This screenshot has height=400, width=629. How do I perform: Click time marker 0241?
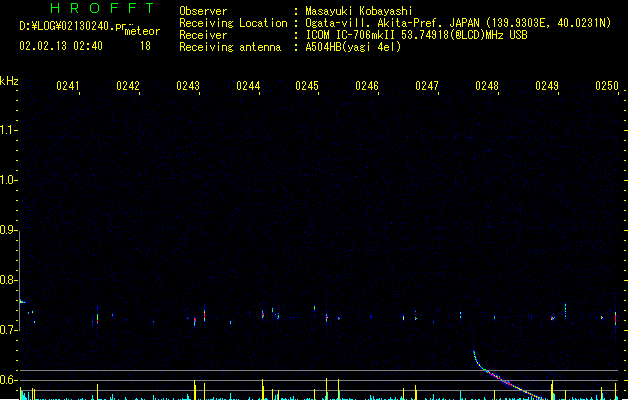point(68,86)
